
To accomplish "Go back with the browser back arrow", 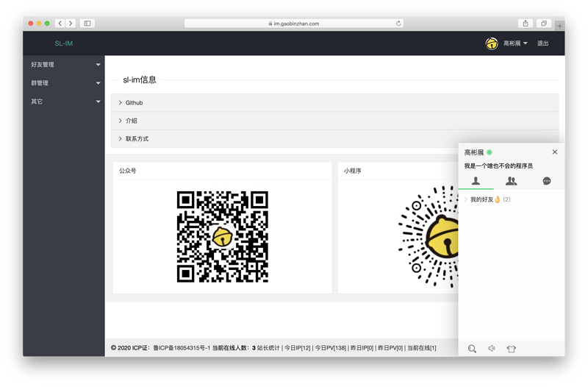I will coord(60,24).
